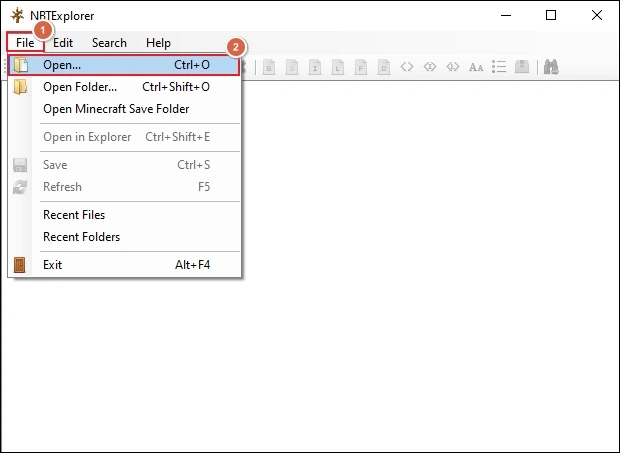Screen dimensions: 620x453
Task: Choose Open... from the File menu
Action: 124,65
